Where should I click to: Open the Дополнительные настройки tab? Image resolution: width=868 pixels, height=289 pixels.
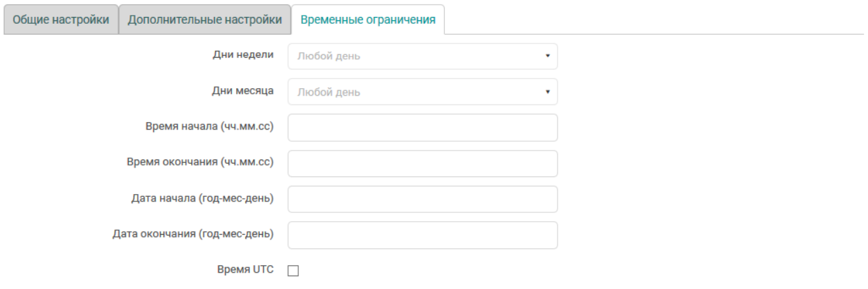(x=205, y=20)
